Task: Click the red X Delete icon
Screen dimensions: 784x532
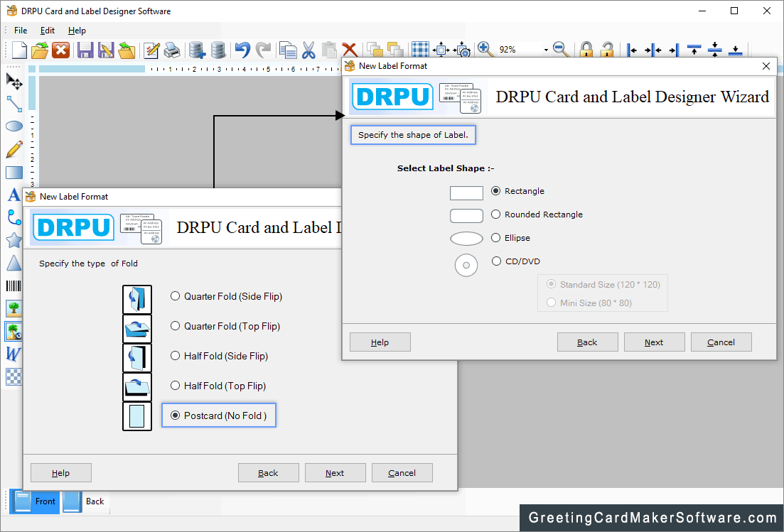Action: [x=350, y=50]
